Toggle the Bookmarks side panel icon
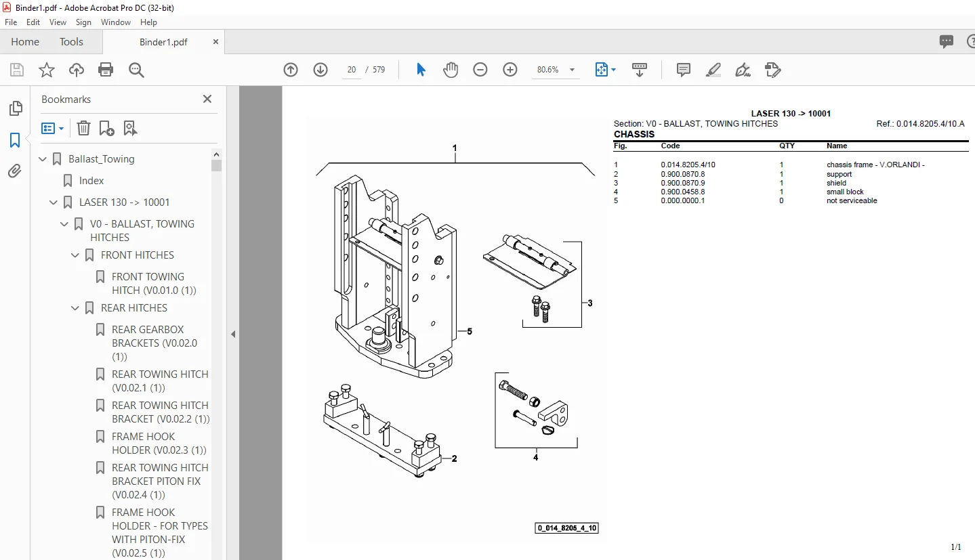Viewport: 975px width, 560px height. [15, 140]
